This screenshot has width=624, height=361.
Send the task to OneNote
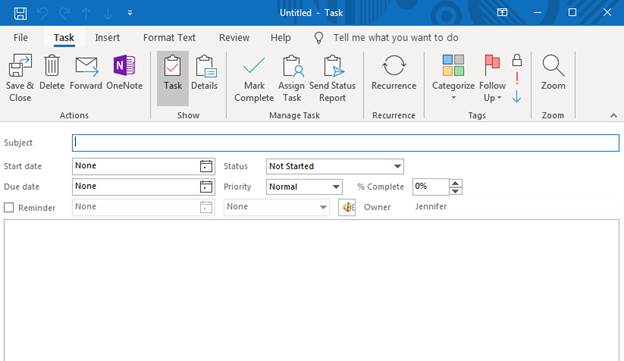(x=124, y=66)
